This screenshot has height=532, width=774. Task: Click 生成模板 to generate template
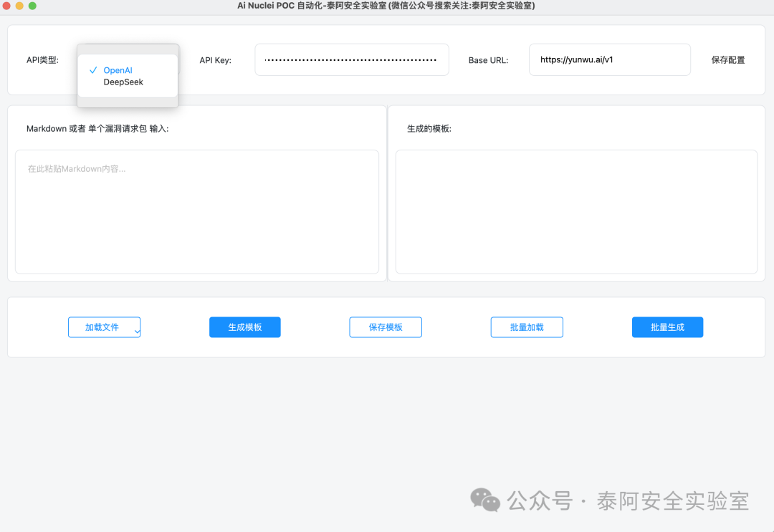tap(245, 327)
